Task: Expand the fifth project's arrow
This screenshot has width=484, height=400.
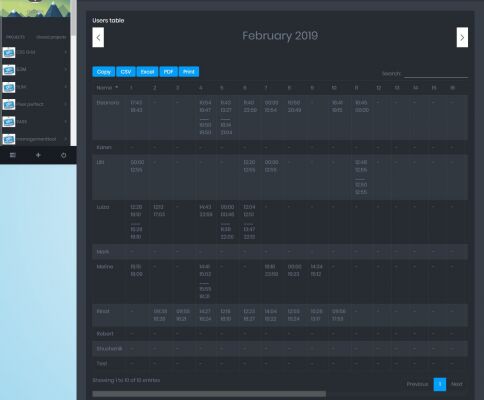Action: pyautogui.click(x=65, y=121)
